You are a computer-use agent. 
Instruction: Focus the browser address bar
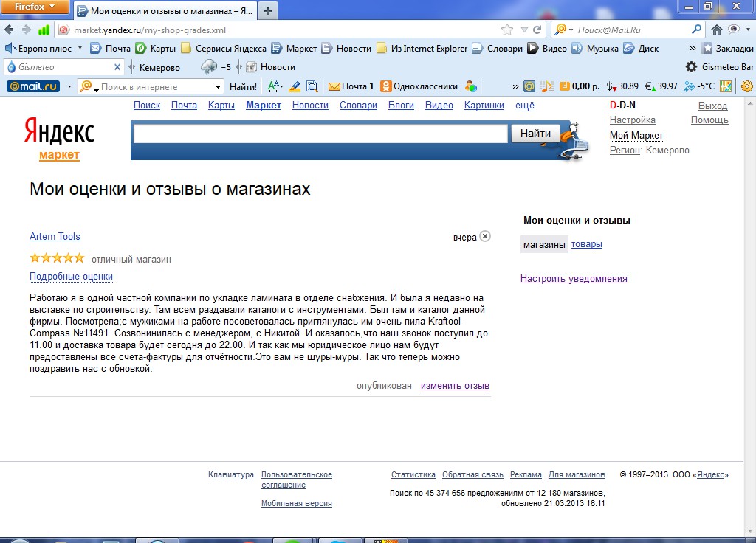click(x=284, y=30)
